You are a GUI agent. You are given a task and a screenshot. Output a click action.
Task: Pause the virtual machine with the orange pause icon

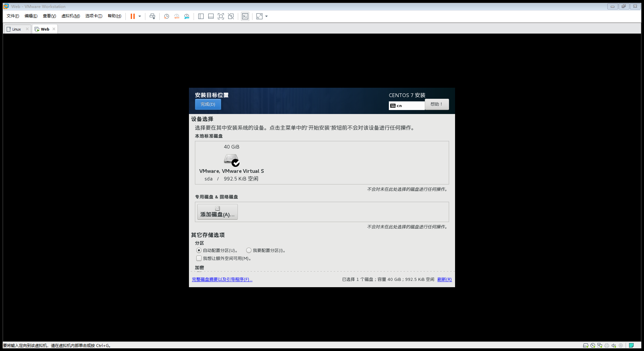(x=133, y=16)
